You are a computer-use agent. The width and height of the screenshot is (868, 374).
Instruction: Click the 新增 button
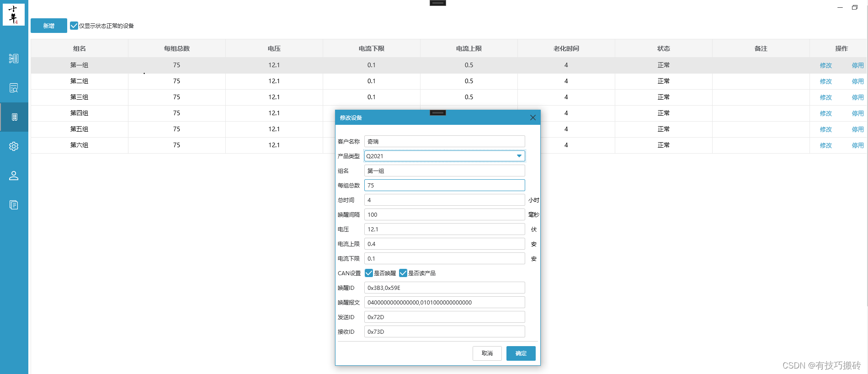pyautogui.click(x=49, y=26)
